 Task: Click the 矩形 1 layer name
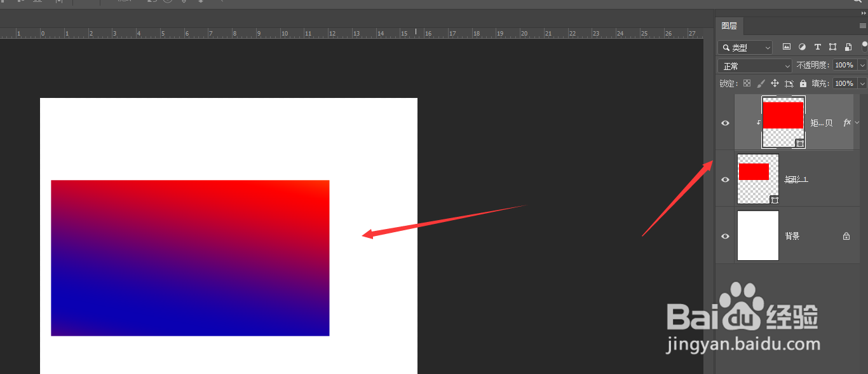pyautogui.click(x=797, y=180)
